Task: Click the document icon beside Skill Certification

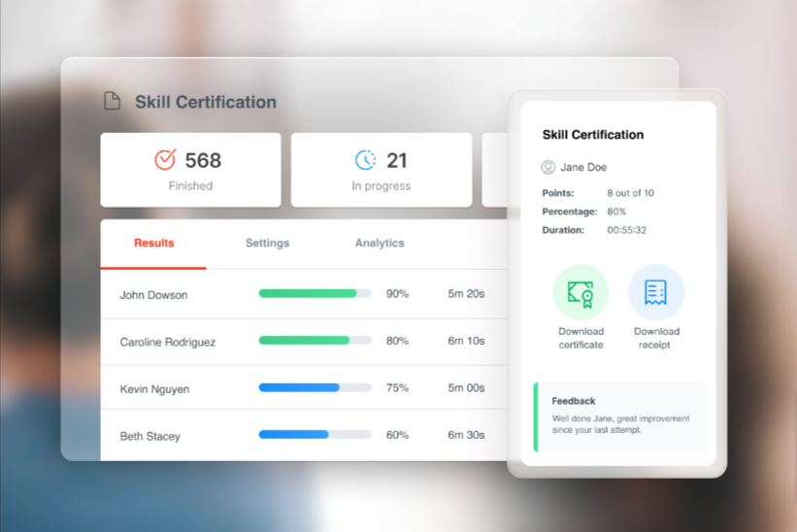Action: tap(113, 101)
